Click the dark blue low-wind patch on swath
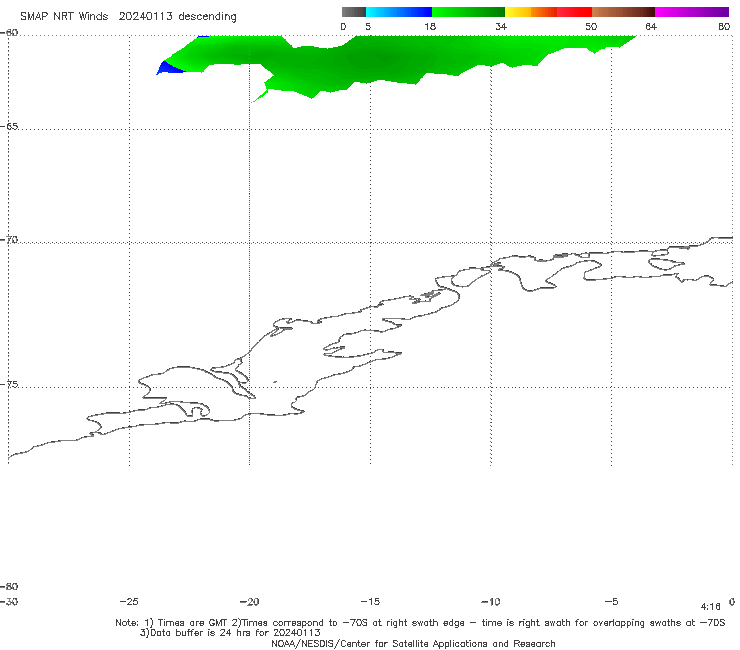The width and height of the screenshot is (740, 650). (170, 69)
